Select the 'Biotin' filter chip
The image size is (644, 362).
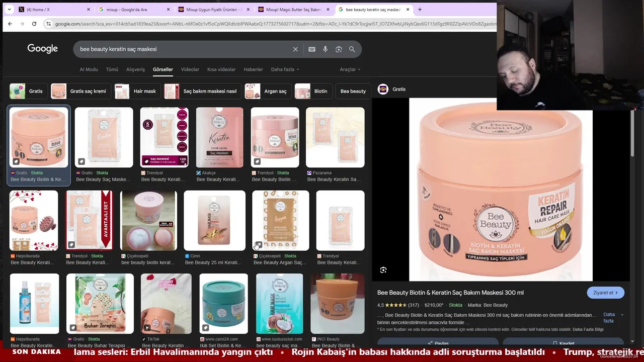tap(312, 91)
